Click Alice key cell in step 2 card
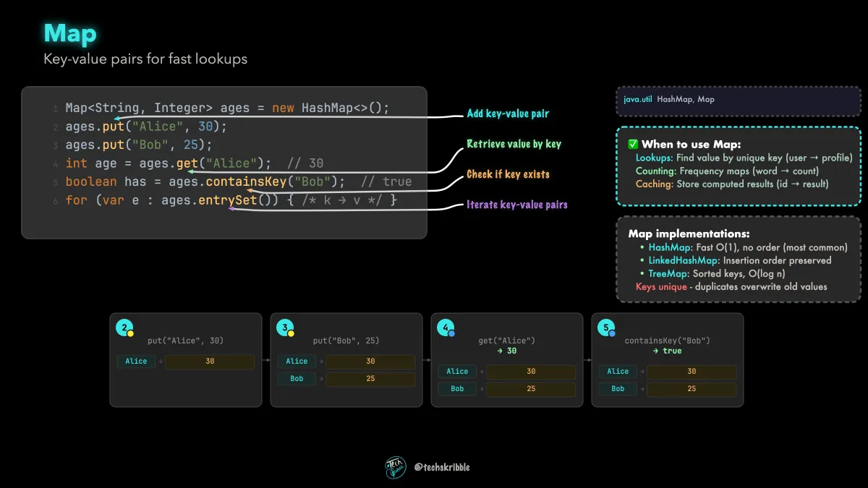The height and width of the screenshot is (488, 868). click(x=136, y=361)
